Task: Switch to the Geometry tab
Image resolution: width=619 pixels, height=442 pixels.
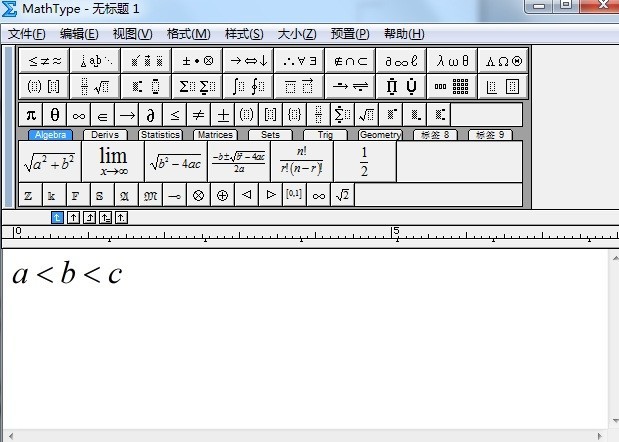Action: click(380, 135)
